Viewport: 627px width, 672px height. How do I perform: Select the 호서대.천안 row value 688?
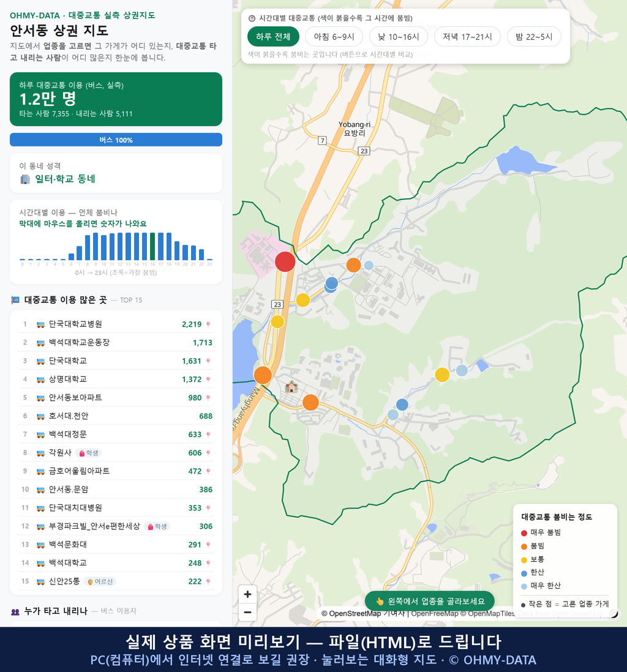[205, 416]
